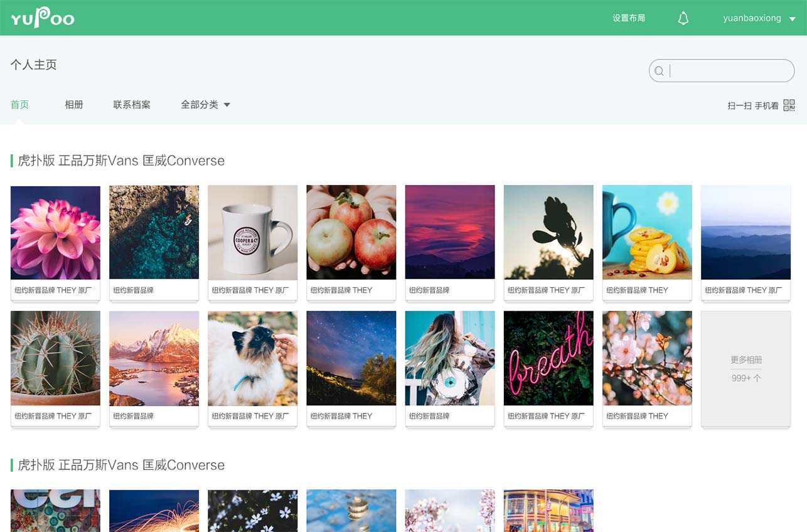Open the neon breath sign album
The height and width of the screenshot is (532, 807).
click(x=548, y=358)
